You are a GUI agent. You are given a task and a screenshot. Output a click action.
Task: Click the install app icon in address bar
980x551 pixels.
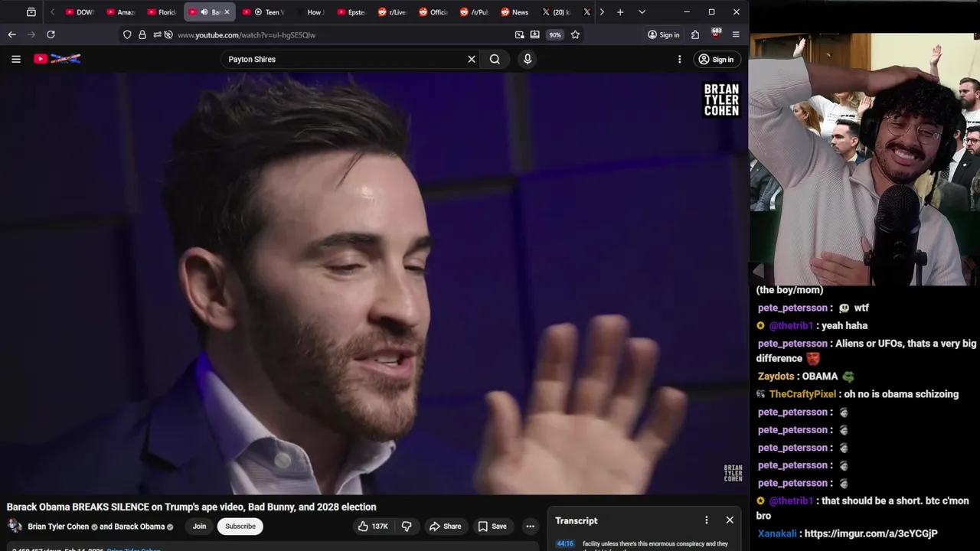[x=534, y=34]
